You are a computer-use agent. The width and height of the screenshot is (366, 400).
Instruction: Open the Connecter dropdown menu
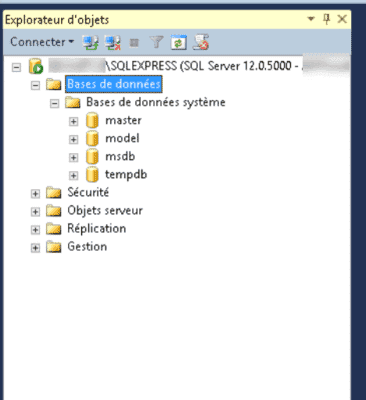(x=42, y=42)
